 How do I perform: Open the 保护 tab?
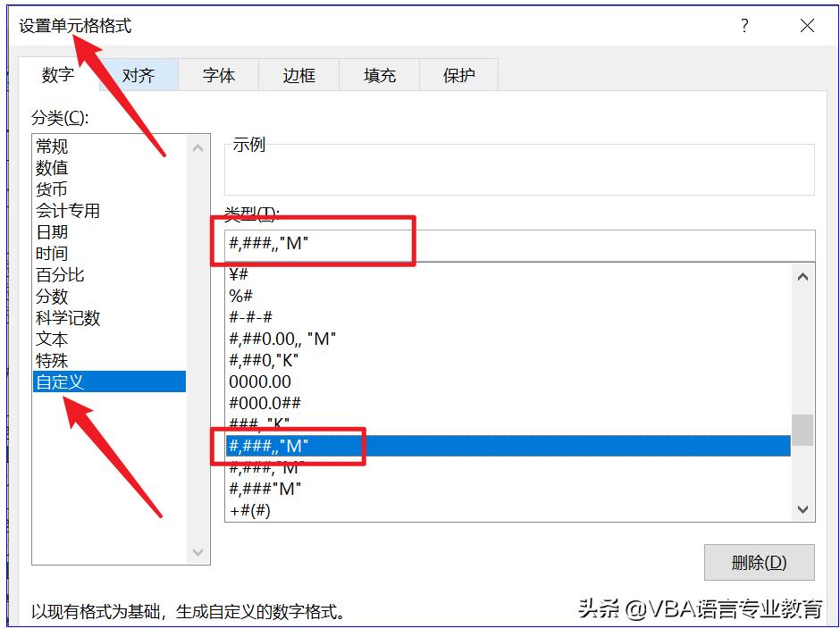click(458, 75)
